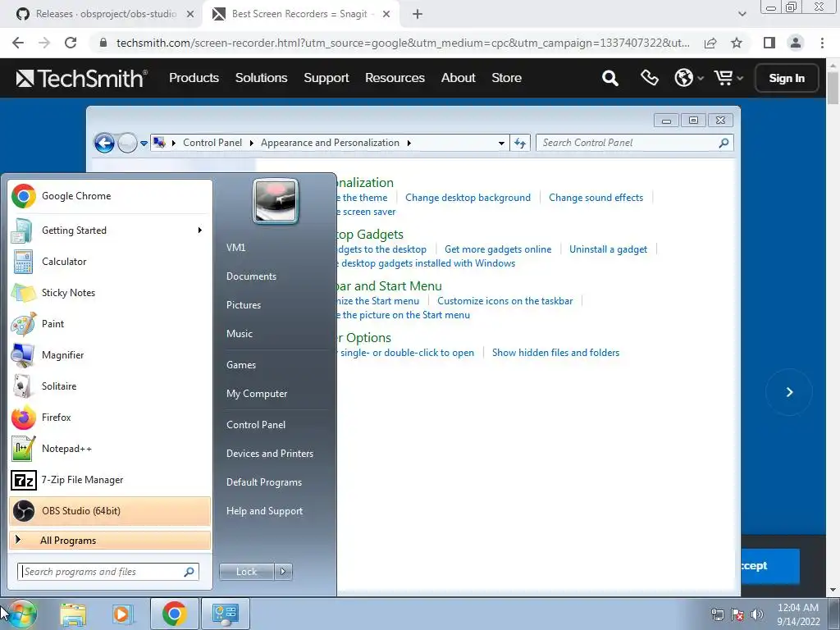The width and height of the screenshot is (840, 630).
Task: Open Windows Media Player taskbar icon
Action: (x=123, y=614)
